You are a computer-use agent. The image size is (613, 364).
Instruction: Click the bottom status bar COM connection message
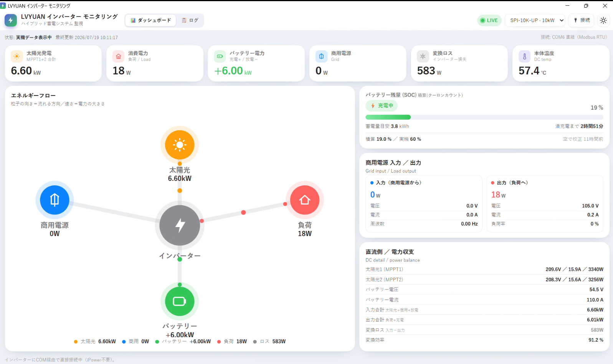(60, 360)
